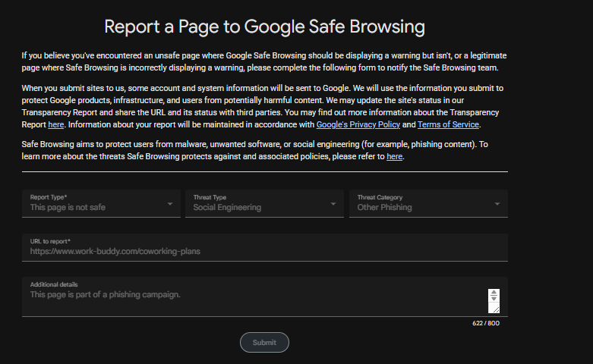Click the 622 / 800 character counter

(x=486, y=323)
